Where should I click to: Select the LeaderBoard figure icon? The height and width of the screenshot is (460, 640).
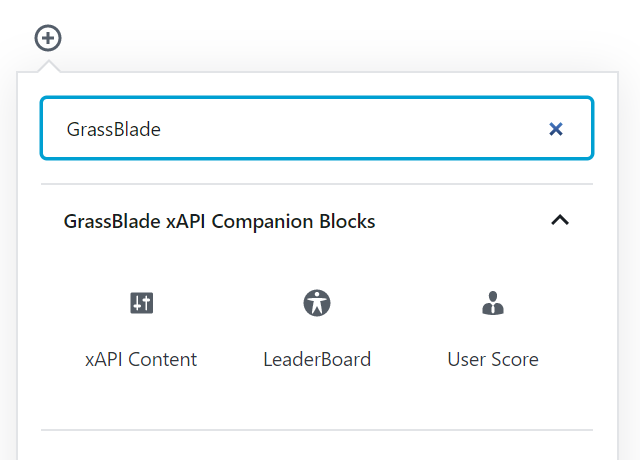tap(317, 303)
